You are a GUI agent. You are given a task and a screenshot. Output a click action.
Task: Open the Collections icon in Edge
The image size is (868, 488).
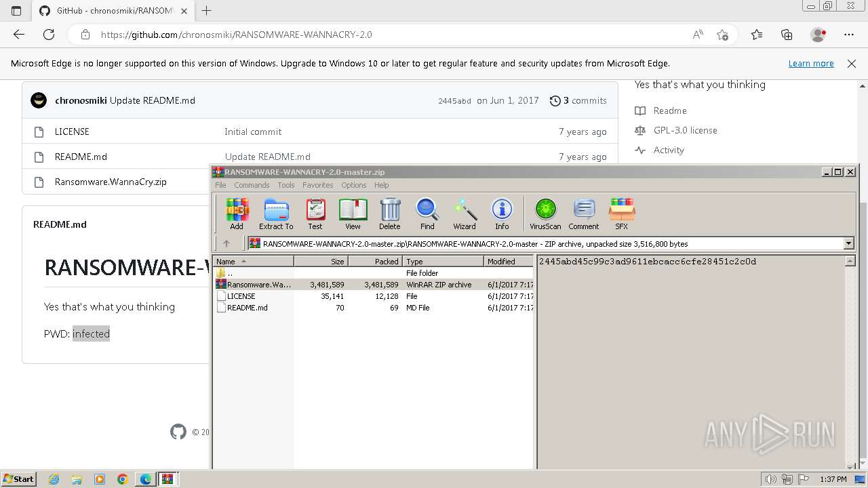tap(787, 35)
